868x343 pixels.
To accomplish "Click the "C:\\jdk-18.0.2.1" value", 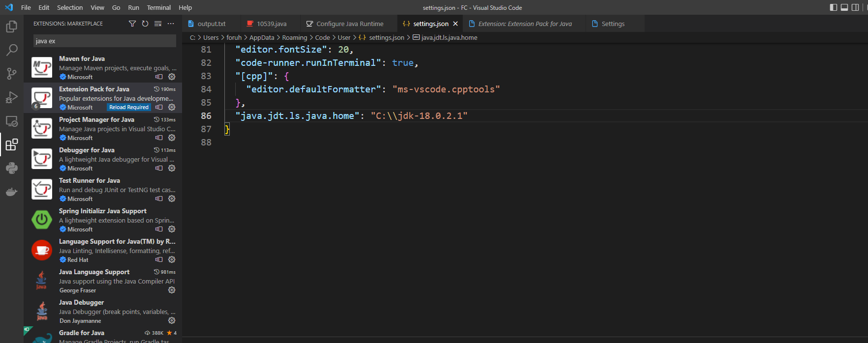I will tap(419, 116).
